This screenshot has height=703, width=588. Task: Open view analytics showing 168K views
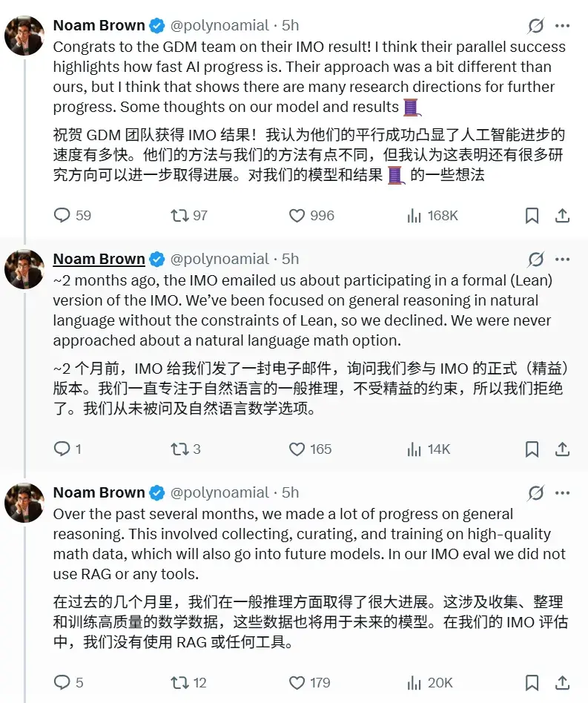413,216
